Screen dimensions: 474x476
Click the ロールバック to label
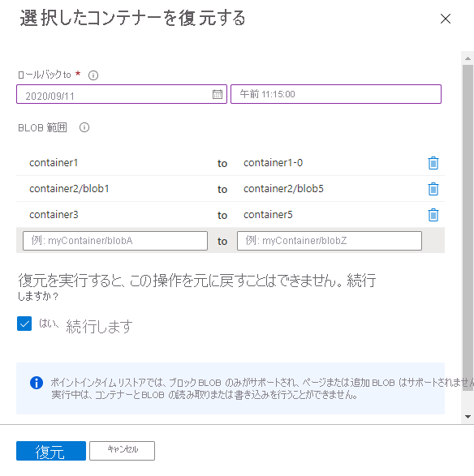[x=45, y=75]
